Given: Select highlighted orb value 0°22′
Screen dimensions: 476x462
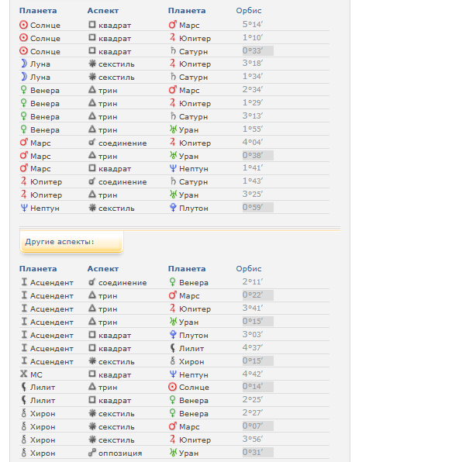Looking at the screenshot, I should pyautogui.click(x=257, y=295).
